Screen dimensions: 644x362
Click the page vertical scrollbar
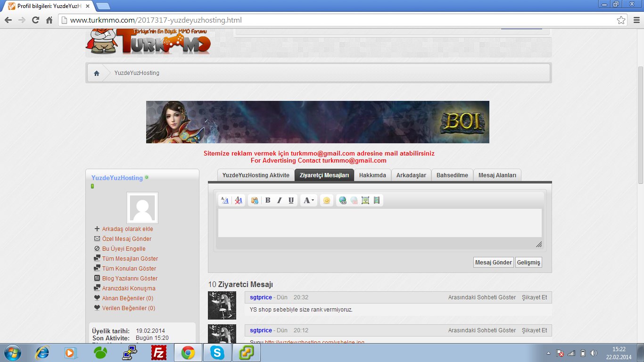pos(640,125)
